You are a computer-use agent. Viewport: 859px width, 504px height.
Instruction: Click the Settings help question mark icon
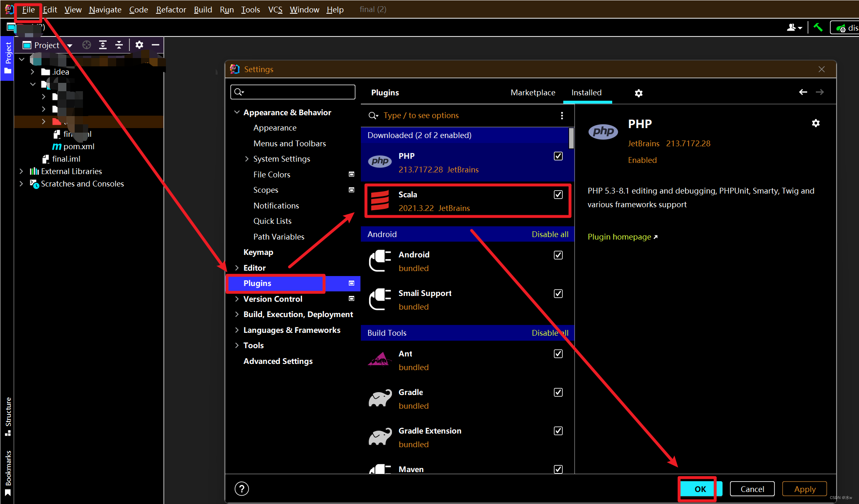pos(242,489)
